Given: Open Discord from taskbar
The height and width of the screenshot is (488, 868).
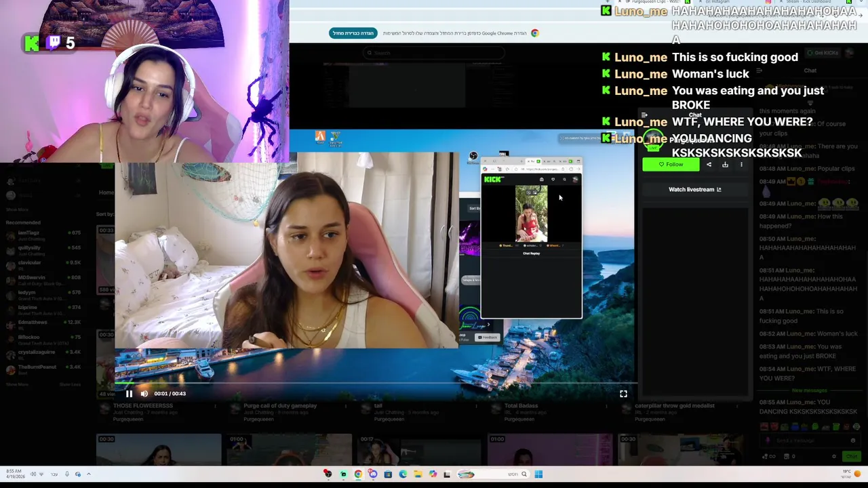Looking at the screenshot, I should coord(373,474).
